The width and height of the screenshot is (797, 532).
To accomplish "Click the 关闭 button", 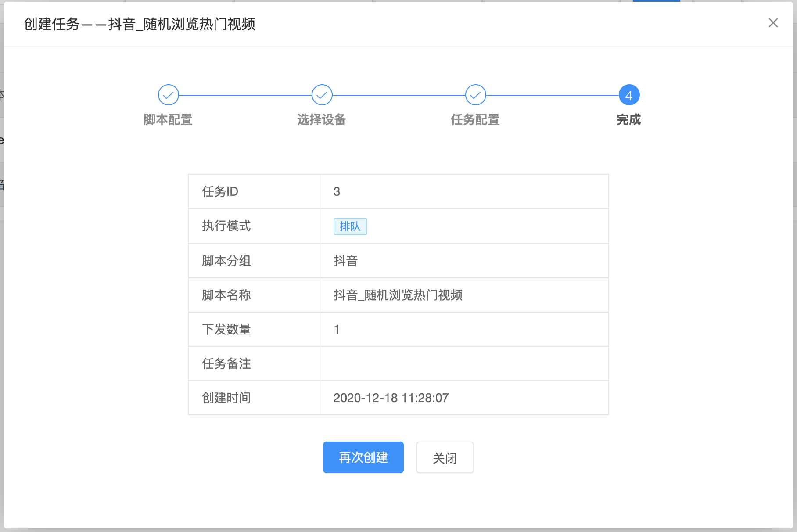I will click(445, 457).
